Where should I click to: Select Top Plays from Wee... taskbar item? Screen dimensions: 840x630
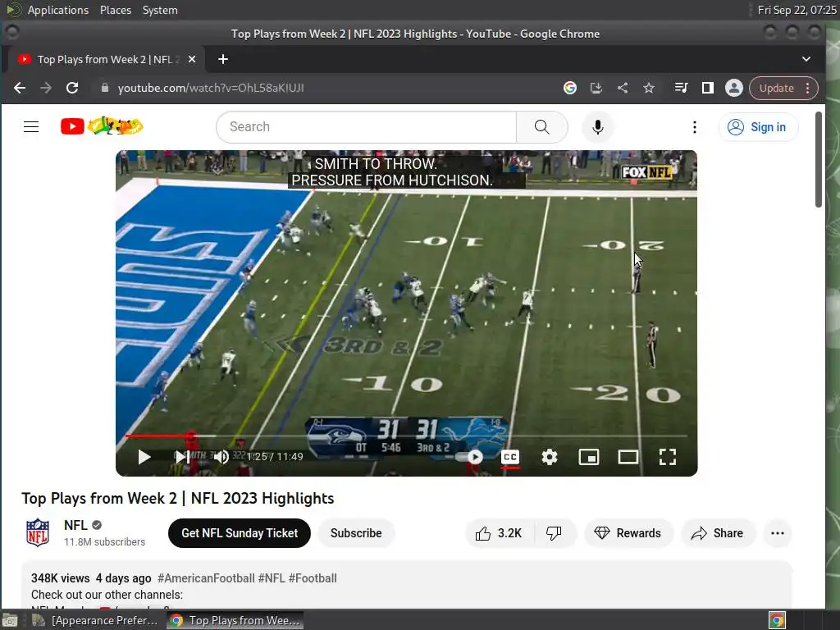pyautogui.click(x=235, y=620)
